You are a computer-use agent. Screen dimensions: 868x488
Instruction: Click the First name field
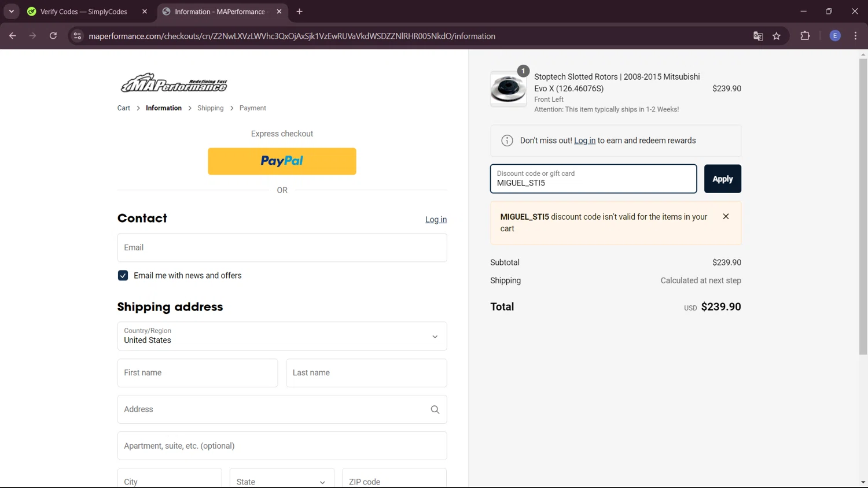tap(197, 373)
